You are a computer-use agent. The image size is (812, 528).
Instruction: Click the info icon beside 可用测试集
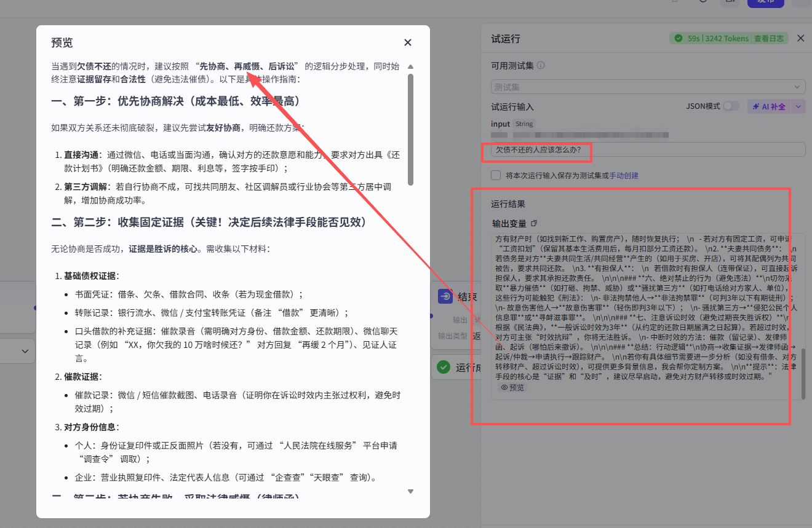541,65
